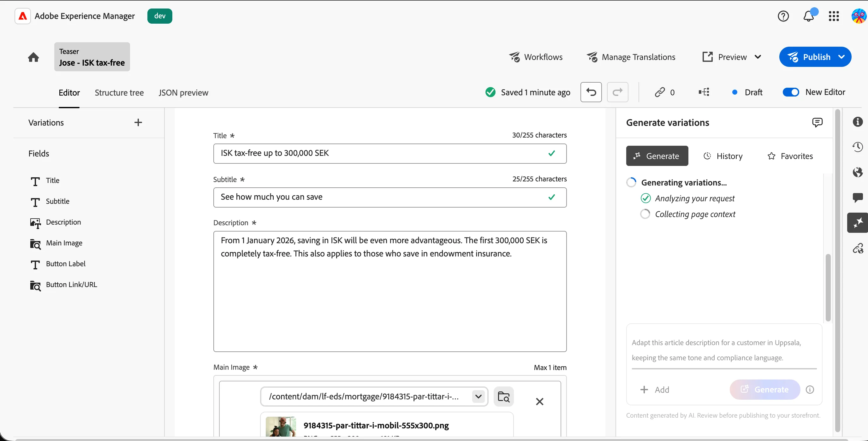Click the Add button in prompt box
Viewport: 868px width, 441px height.
654,390
